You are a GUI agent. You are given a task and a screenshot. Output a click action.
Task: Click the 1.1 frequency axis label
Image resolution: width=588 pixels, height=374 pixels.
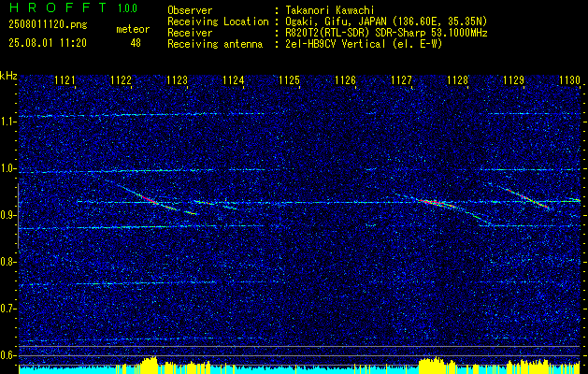click(7, 122)
